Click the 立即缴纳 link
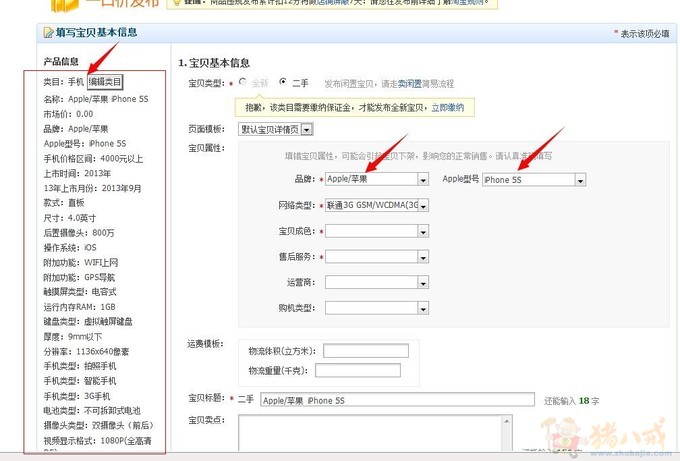 (x=448, y=108)
